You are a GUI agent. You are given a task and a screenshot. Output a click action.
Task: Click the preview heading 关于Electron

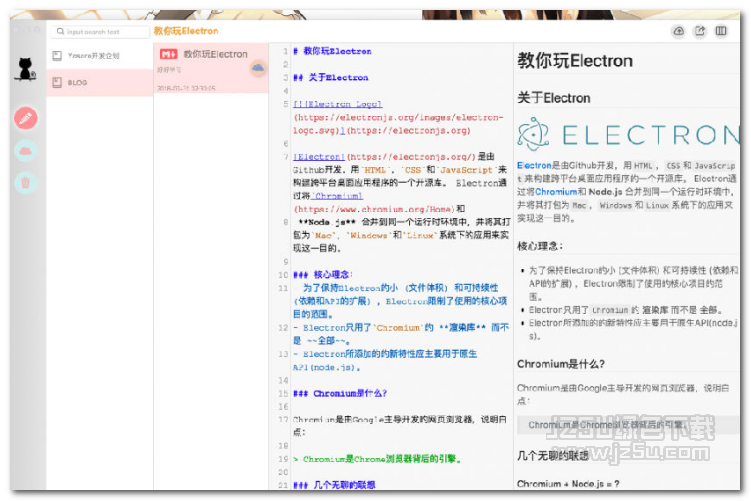554,98
